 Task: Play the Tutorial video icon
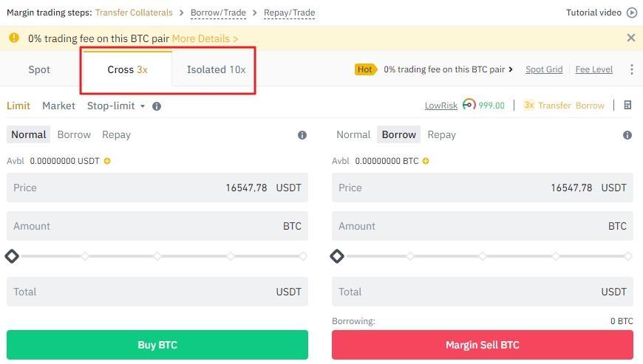point(631,13)
